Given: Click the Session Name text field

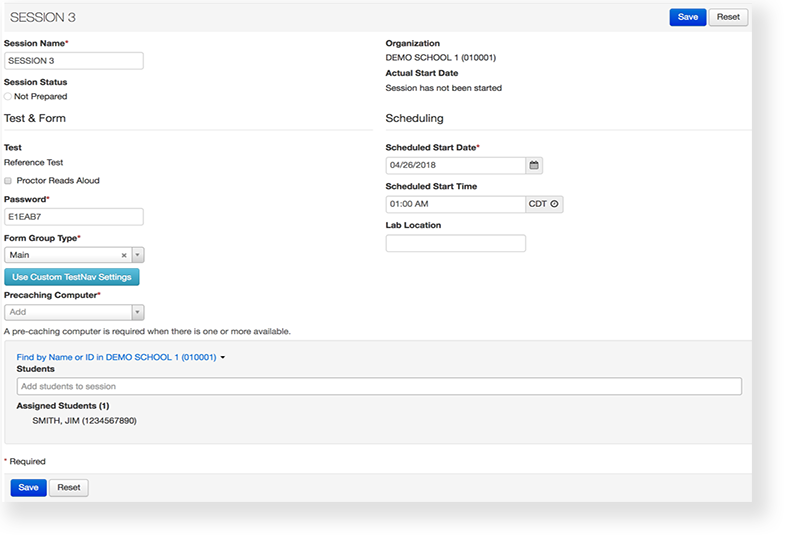Looking at the screenshot, I should 74,61.
